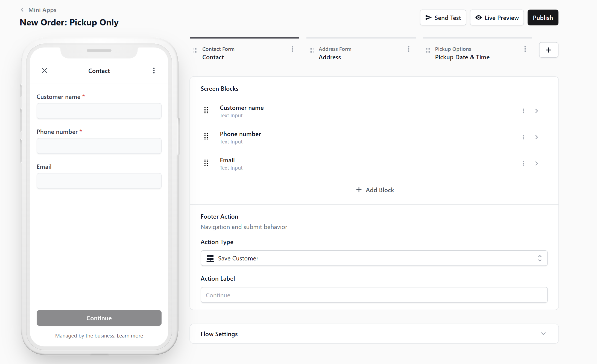Grab the Customer name block drag handle
Image resolution: width=597 pixels, height=364 pixels.
(x=206, y=110)
